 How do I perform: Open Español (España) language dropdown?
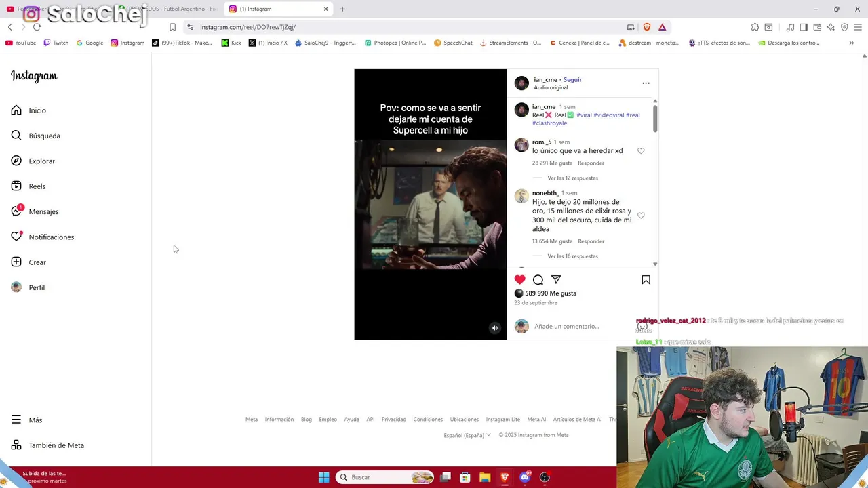[x=467, y=435]
